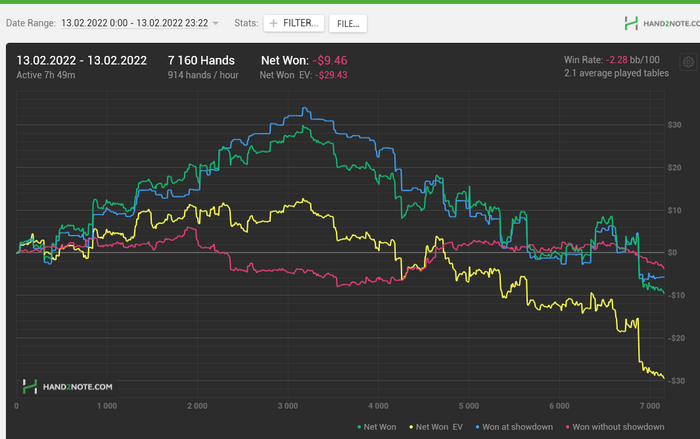Toggle Won without showdown legend series

click(615, 427)
